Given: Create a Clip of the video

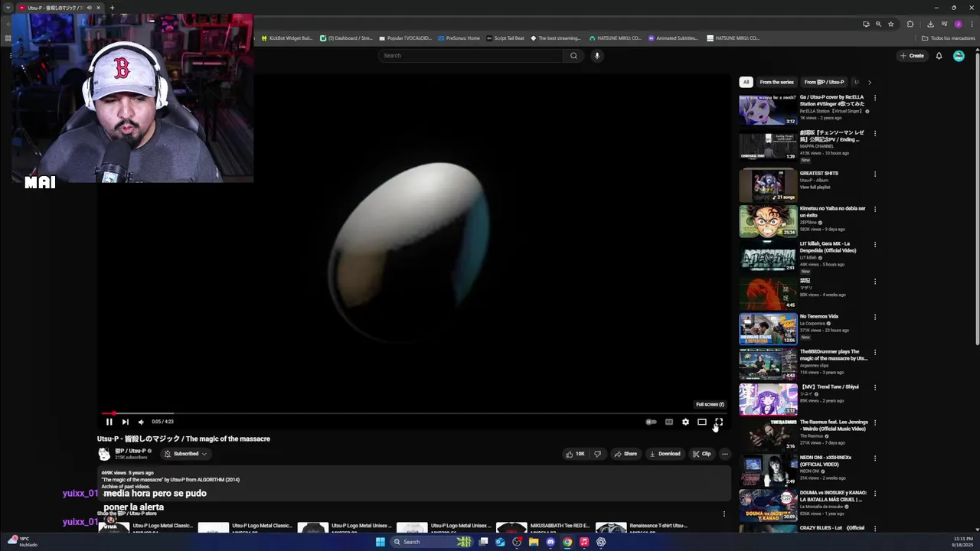Looking at the screenshot, I should 701,454.
